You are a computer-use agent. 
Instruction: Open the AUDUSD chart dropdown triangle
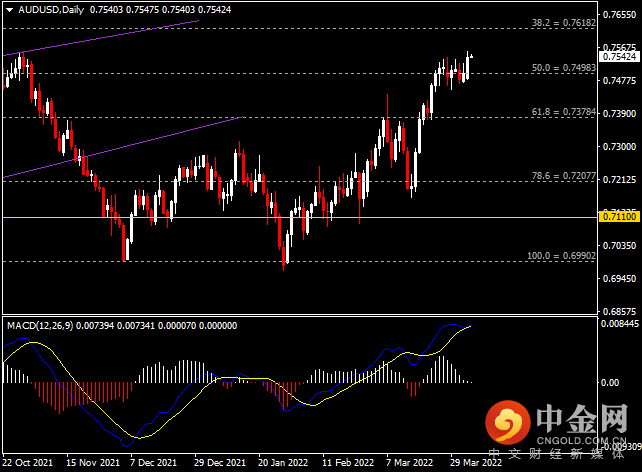pos(9,10)
